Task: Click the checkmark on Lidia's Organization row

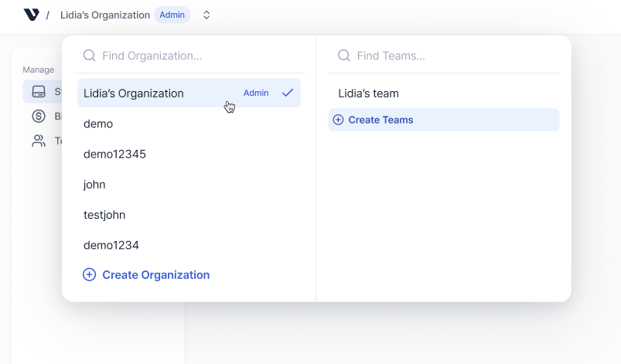Action: (288, 93)
